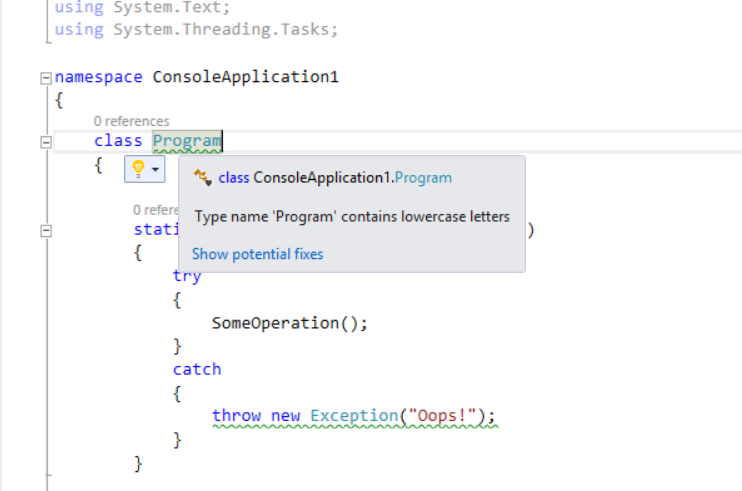This screenshot has height=491, width=742.
Task: Click the try keyword
Action: (187, 277)
